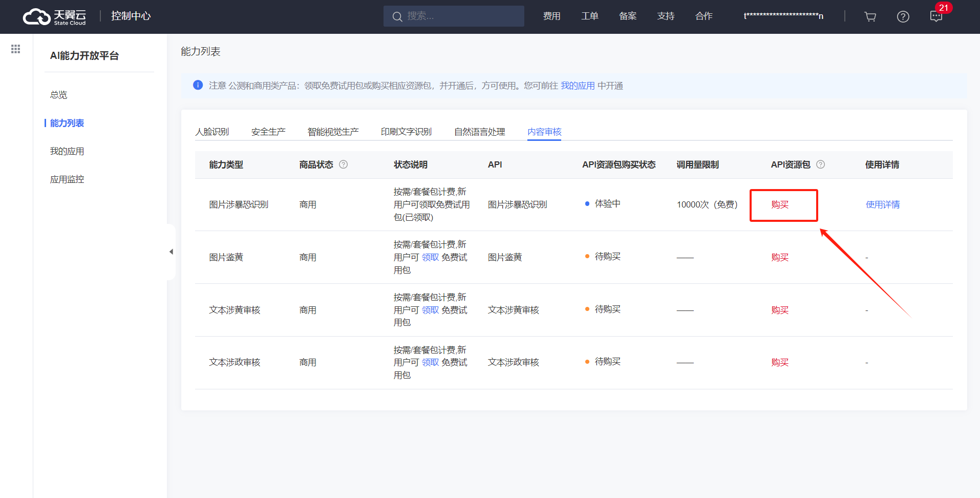Switch to 自然语言处理 tab

click(x=480, y=132)
